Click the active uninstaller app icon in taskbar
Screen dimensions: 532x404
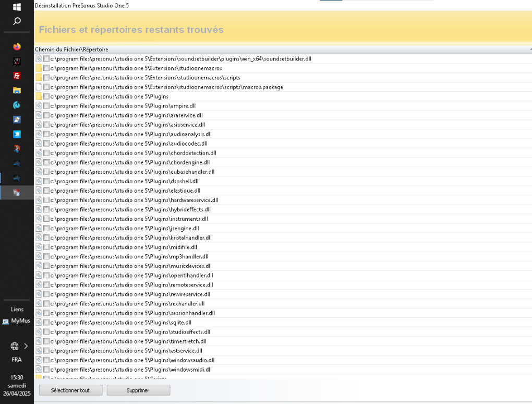click(17, 193)
